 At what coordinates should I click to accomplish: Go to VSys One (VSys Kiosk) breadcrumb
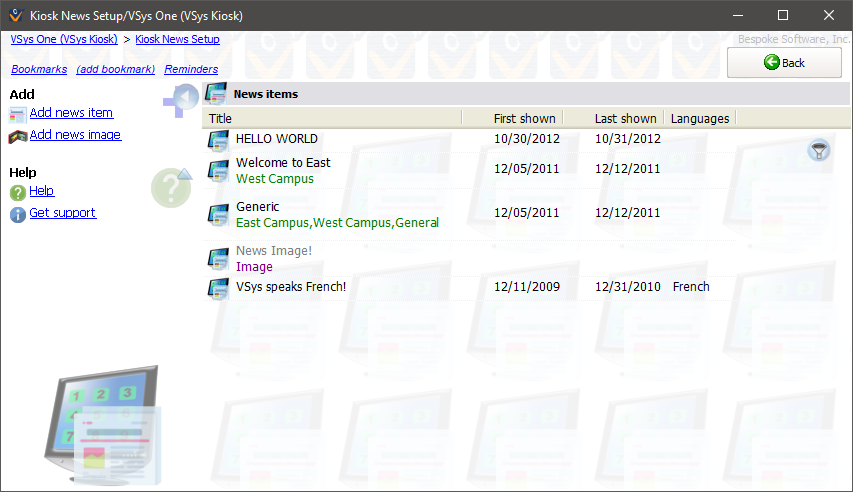(x=64, y=39)
